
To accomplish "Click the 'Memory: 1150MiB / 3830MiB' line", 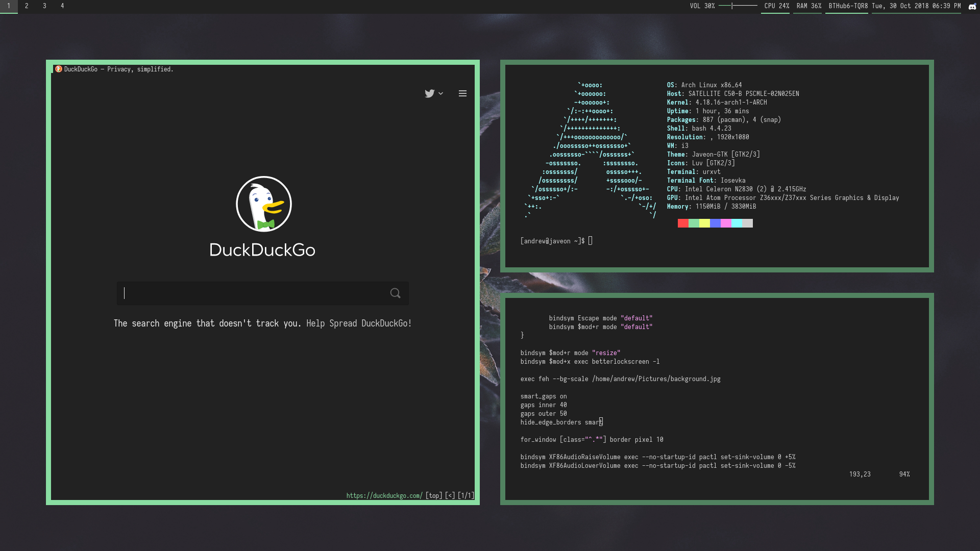I will [x=712, y=207].
